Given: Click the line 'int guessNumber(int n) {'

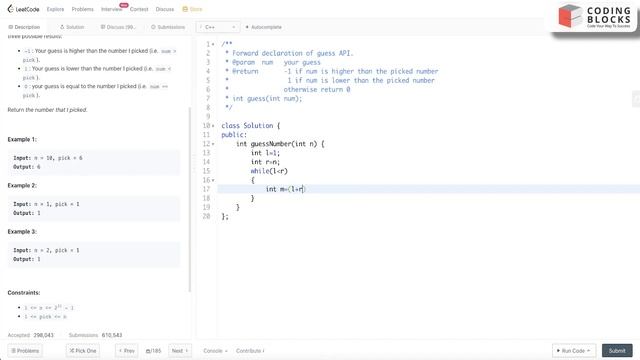Looking at the screenshot, I should pyautogui.click(x=280, y=144).
